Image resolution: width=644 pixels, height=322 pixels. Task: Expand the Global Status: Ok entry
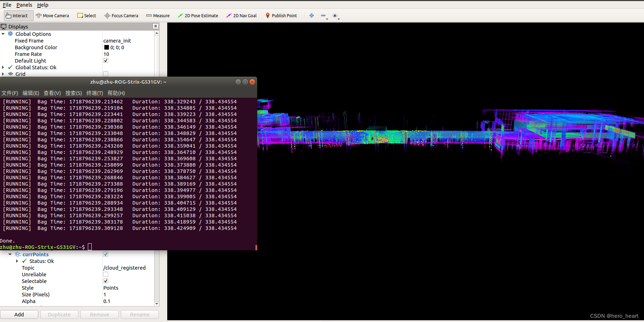point(3,67)
